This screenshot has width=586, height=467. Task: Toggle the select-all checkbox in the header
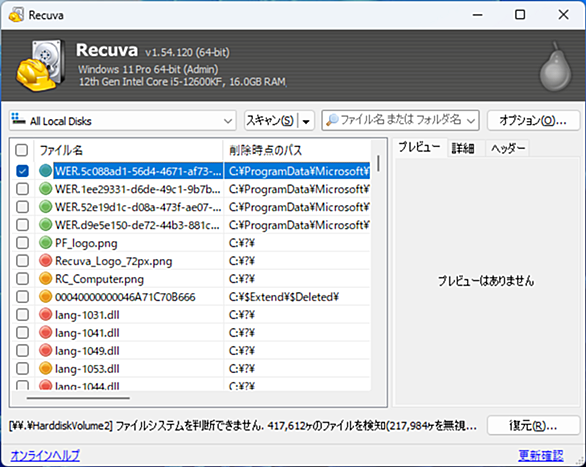point(22,150)
